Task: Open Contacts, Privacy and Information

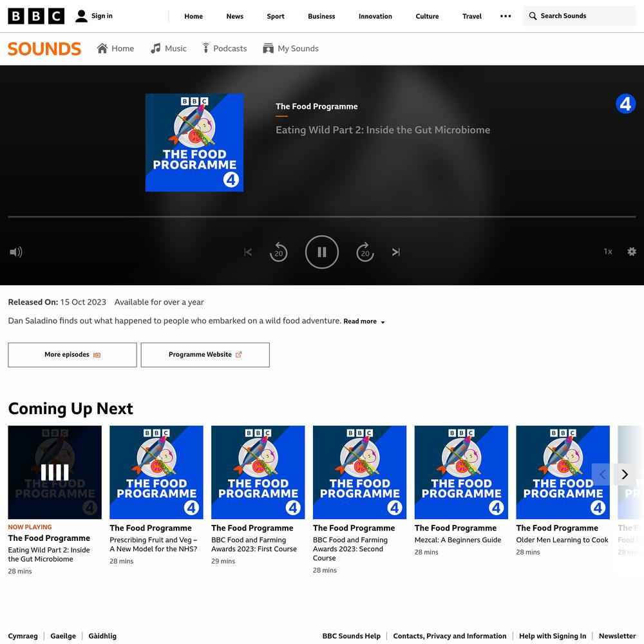Action: click(450, 636)
